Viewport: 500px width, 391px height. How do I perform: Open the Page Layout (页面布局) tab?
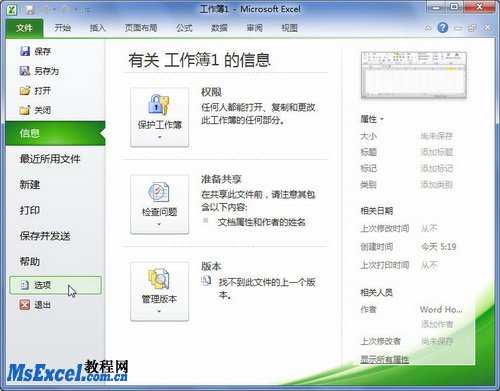(x=141, y=28)
